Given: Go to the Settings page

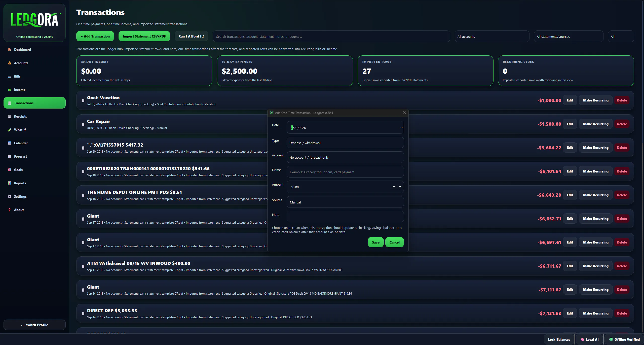Looking at the screenshot, I should pos(34,196).
